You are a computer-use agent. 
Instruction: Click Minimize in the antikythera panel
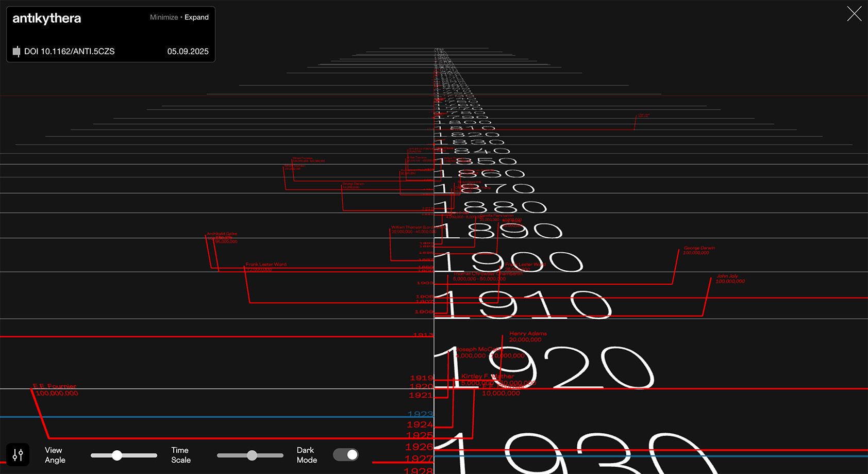(164, 17)
